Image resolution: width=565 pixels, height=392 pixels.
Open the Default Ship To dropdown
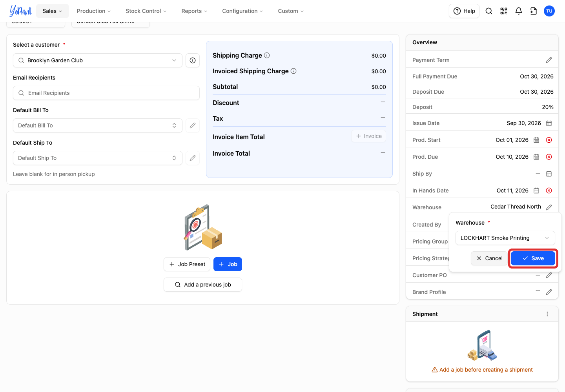pos(98,158)
